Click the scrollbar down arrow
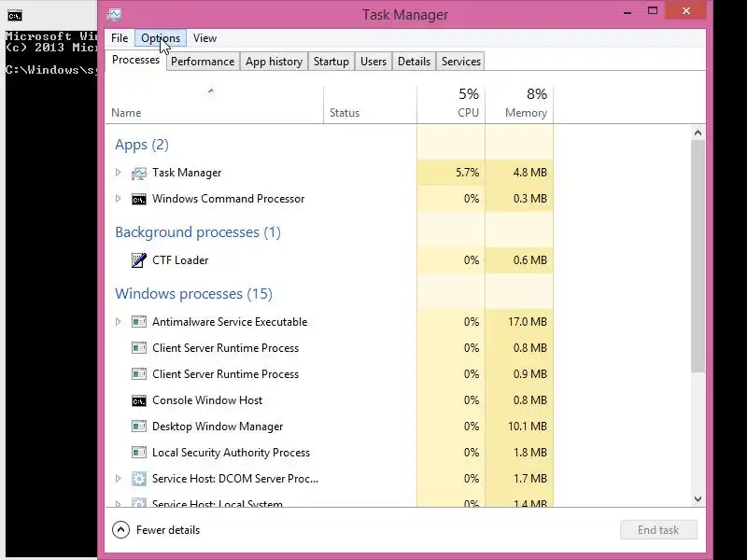Image resolution: width=747 pixels, height=560 pixels. pos(698,499)
